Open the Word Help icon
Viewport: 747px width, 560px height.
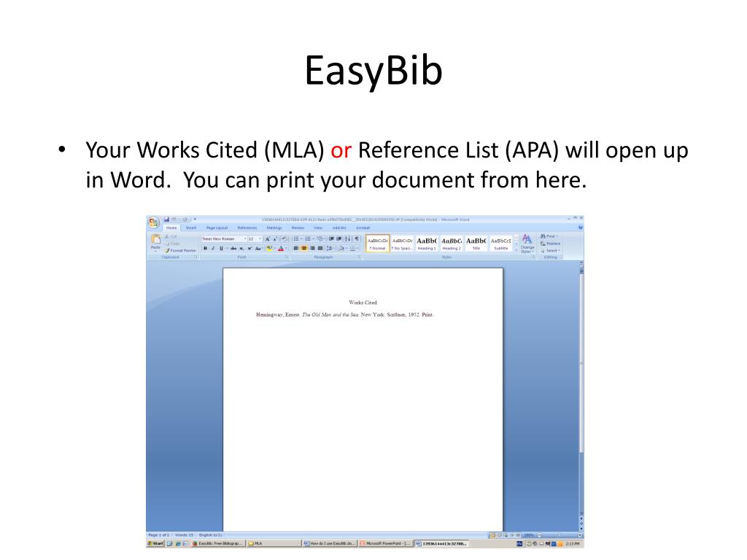click(580, 227)
